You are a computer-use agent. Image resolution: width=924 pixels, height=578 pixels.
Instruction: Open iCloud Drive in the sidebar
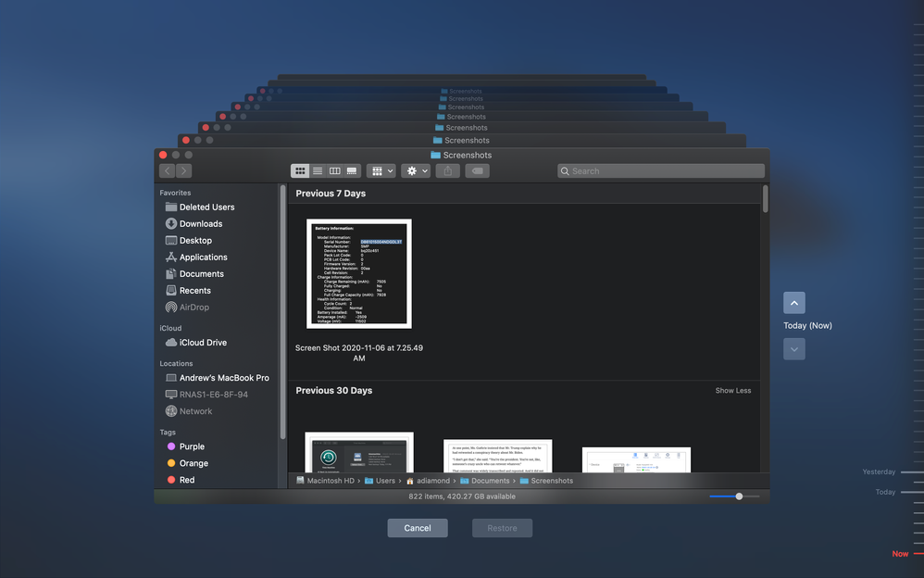point(196,342)
